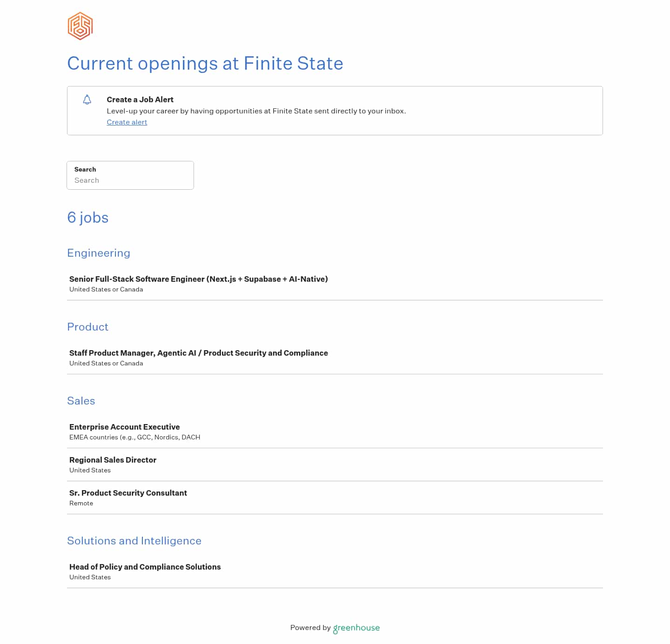Viewport: 670px width, 644px height.
Task: Click Powered by text in the footer
Action: [310, 628]
